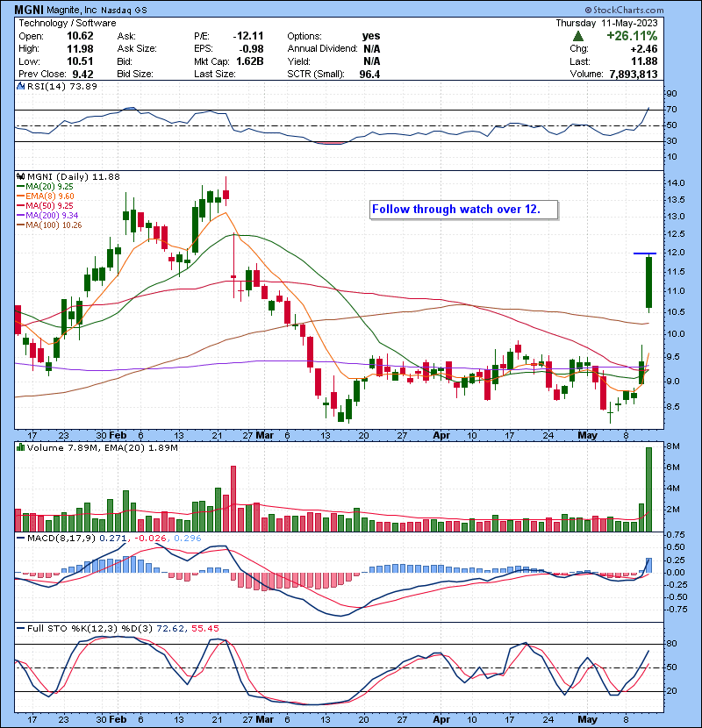
Task: Click the Options 'yes' value
Action: tap(371, 36)
